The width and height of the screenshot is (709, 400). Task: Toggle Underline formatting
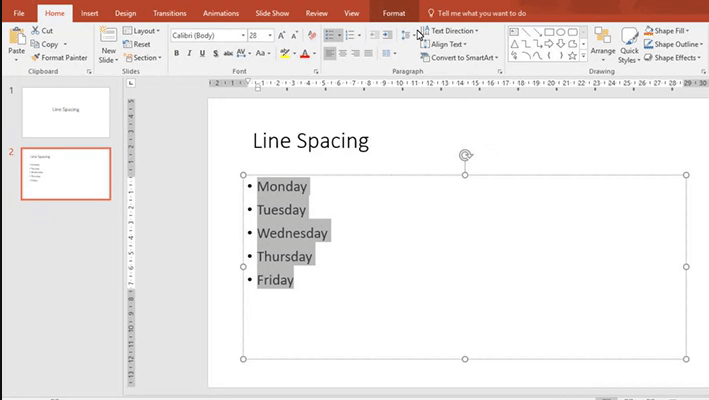[203, 53]
